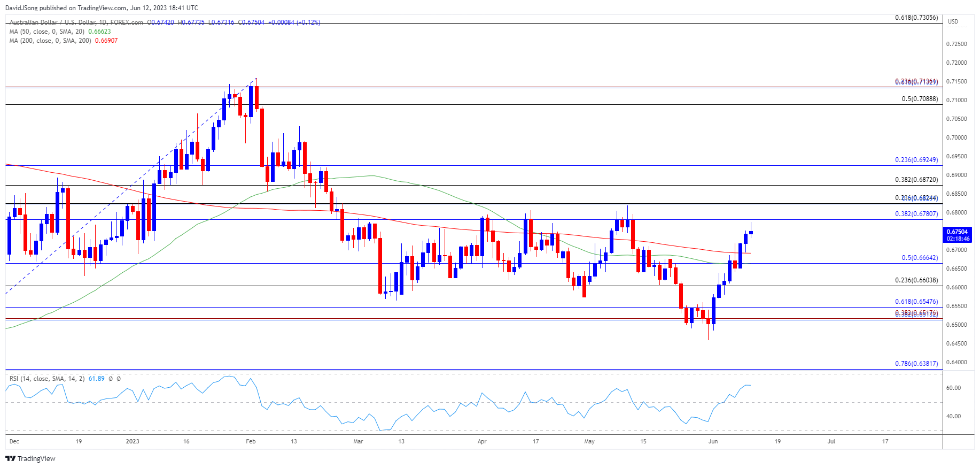Select the 0.5(0.66642) Fibonacci label
Image resolution: width=980 pixels, height=468 pixels.
point(920,258)
